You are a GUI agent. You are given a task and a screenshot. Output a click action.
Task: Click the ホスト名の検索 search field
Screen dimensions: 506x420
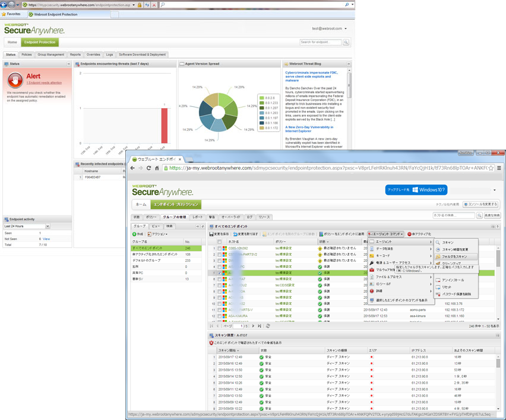(x=454, y=215)
